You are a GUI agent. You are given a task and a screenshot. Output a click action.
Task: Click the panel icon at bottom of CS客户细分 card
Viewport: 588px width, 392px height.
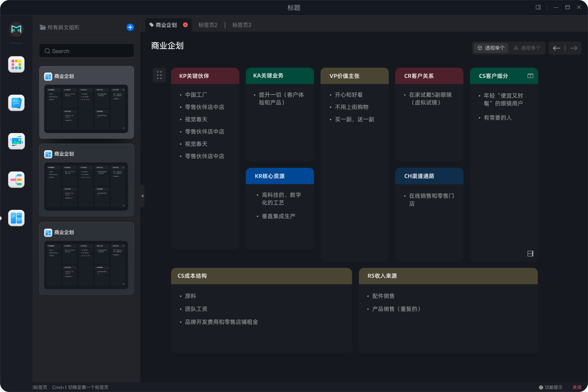pyautogui.click(x=530, y=254)
